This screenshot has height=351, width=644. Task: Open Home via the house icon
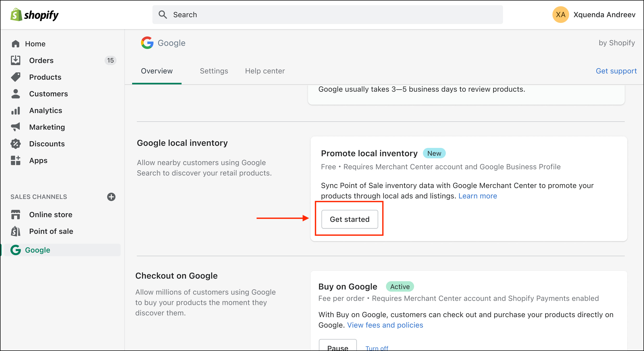point(16,44)
